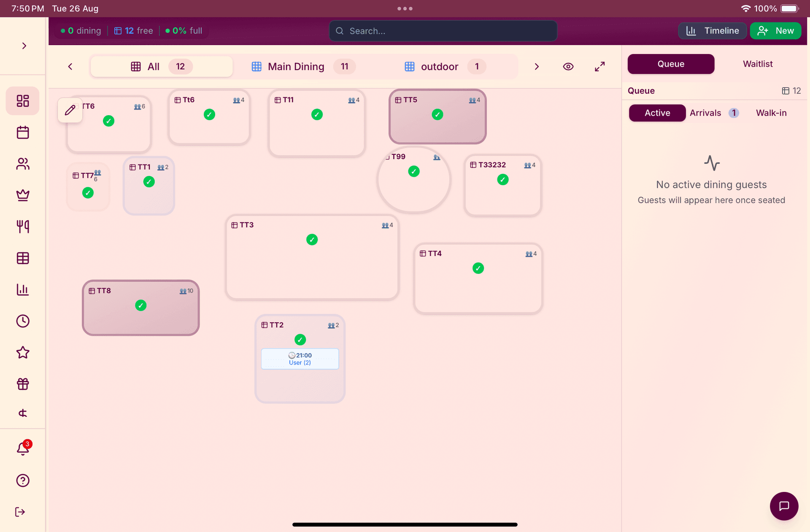Click the back chevron beside the area tabs
Viewport: 810px width, 532px height.
pyautogui.click(x=70, y=66)
